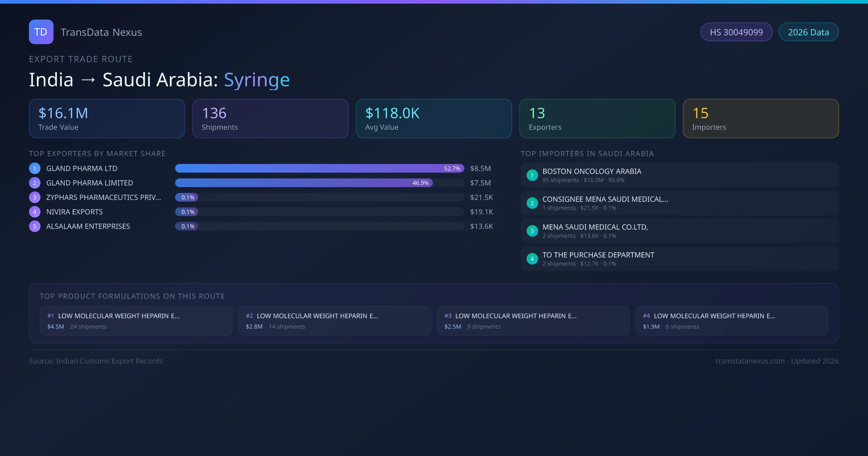Click rank 4 badge beside Nivira Exports

tap(35, 212)
